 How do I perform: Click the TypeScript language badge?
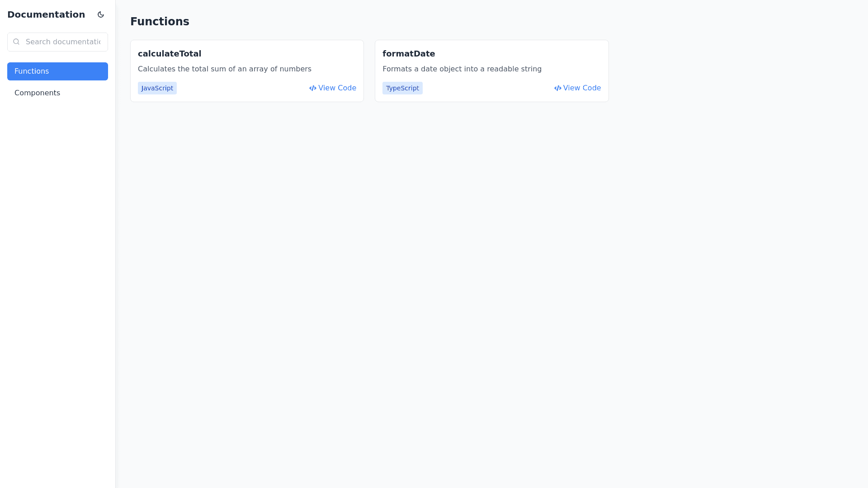click(x=402, y=88)
